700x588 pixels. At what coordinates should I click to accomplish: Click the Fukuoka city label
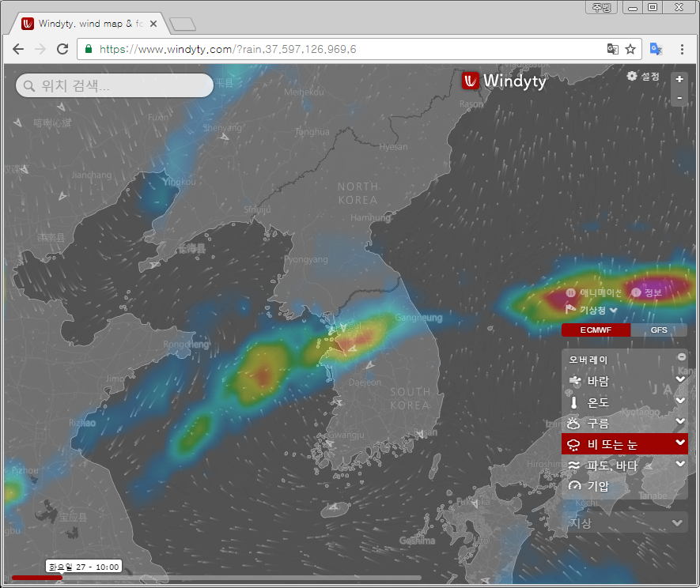point(473,502)
